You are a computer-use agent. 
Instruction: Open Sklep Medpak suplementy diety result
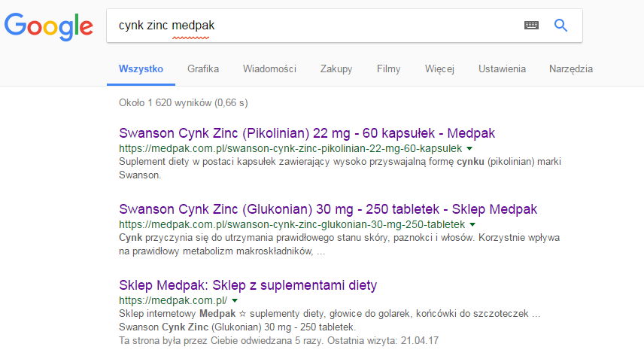248,285
